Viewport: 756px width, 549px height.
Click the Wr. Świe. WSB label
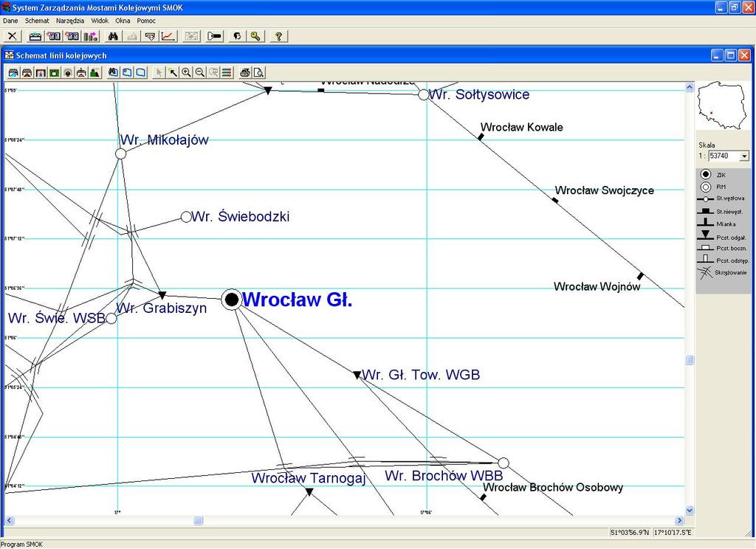coord(57,318)
